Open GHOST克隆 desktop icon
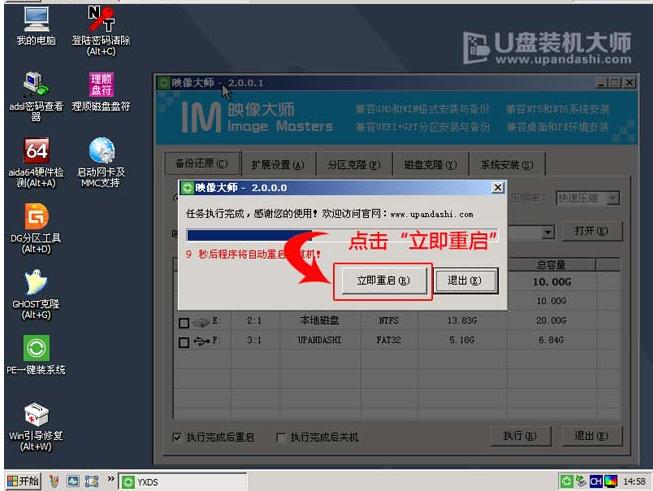 click(36, 283)
